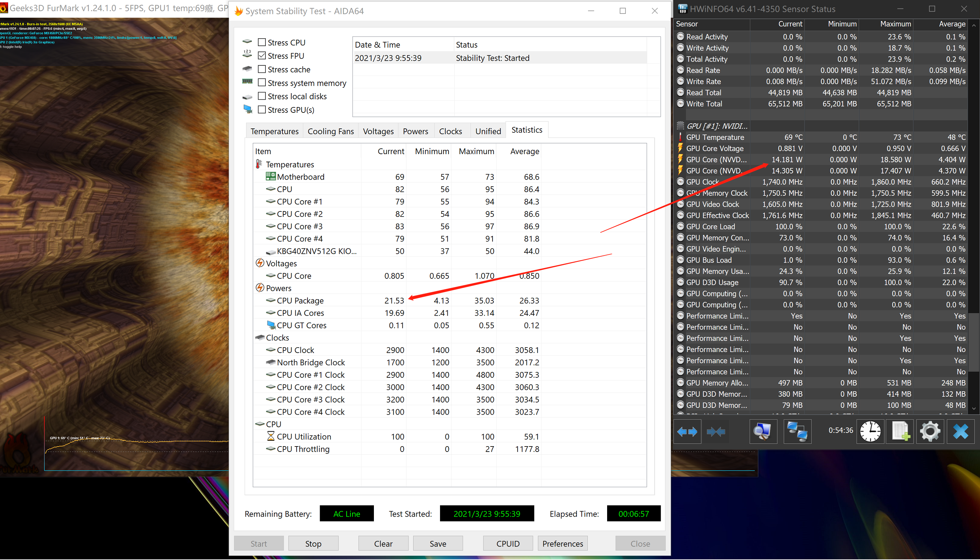Start logging with document plus icon
980x560 pixels.
click(900, 432)
